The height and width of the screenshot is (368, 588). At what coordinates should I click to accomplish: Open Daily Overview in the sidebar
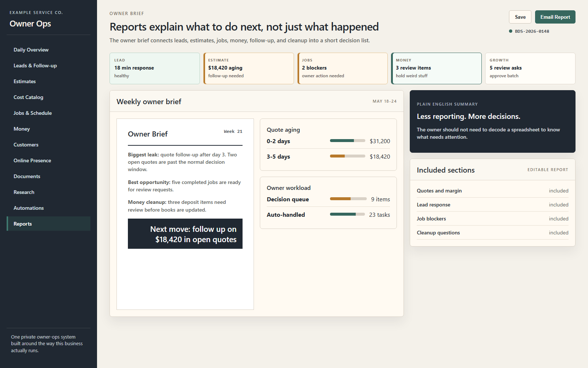(x=49, y=50)
